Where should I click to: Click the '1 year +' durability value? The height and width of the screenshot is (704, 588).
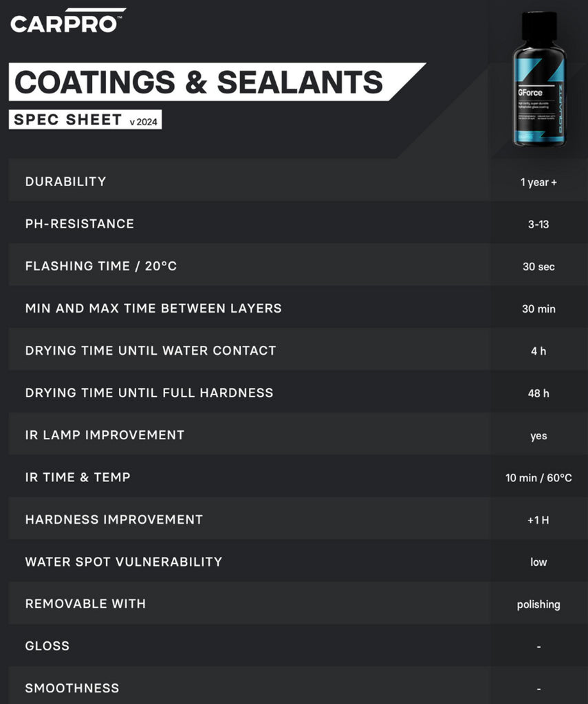pos(538,182)
